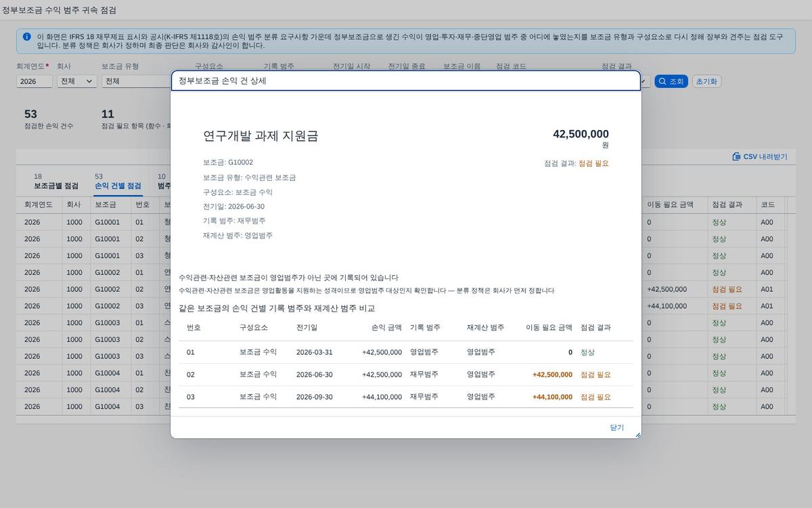Run the search with the 조회 button
This screenshot has height=508, width=812.
671,81
